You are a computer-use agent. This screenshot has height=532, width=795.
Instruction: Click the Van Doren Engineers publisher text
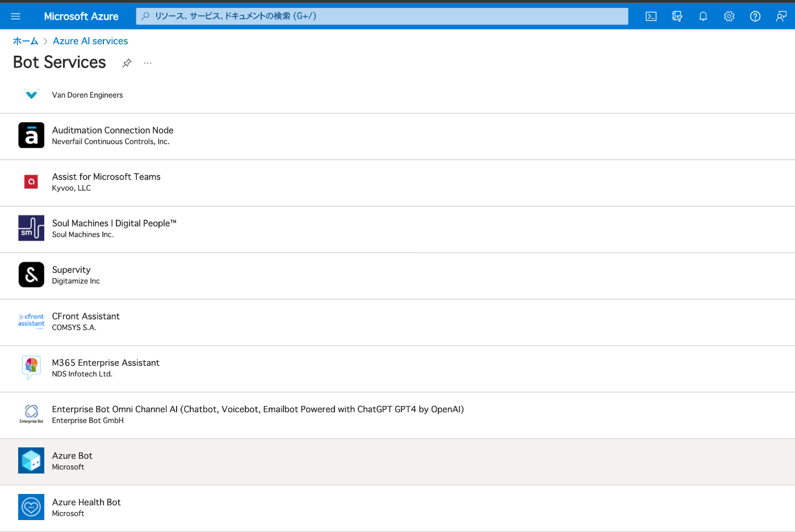[87, 95]
